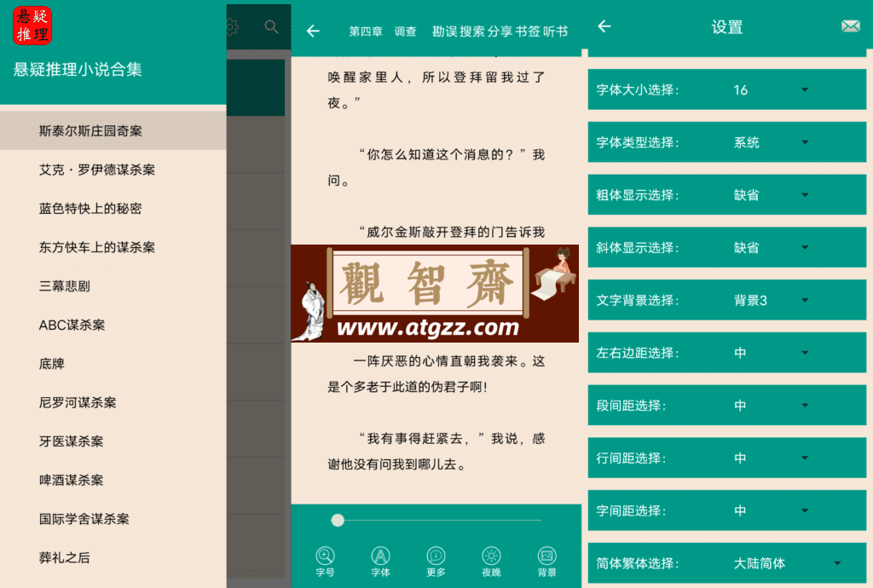This screenshot has height=588, width=873.
Task: Open the book 国际学舍谋杀案
Action: (113, 519)
